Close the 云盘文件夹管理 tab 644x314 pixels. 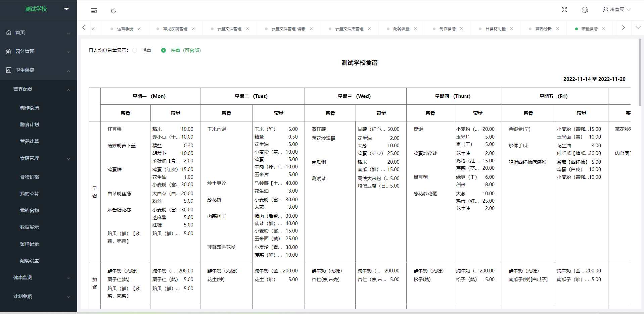(369, 29)
